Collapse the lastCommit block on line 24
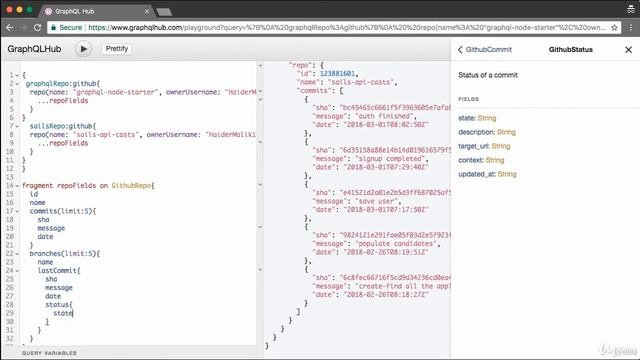 pos(17,271)
